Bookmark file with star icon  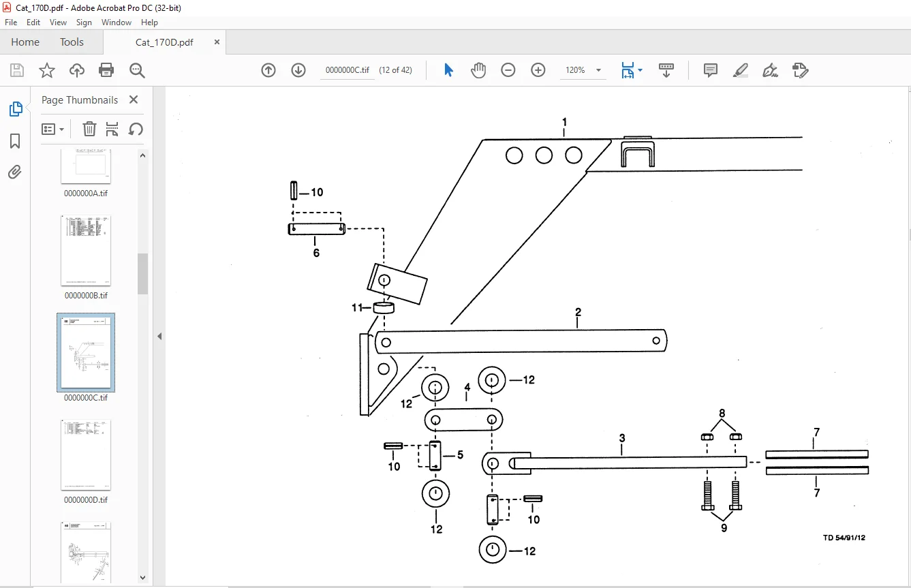point(47,70)
